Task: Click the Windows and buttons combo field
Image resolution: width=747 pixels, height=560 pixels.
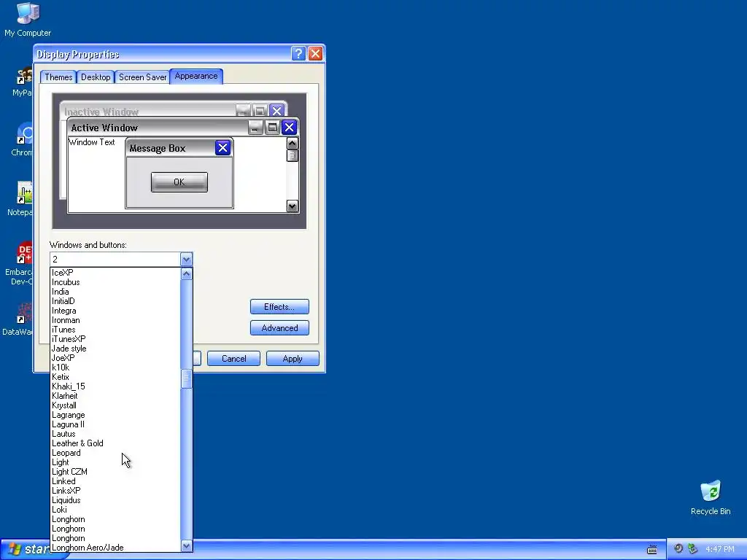Action: click(115, 259)
